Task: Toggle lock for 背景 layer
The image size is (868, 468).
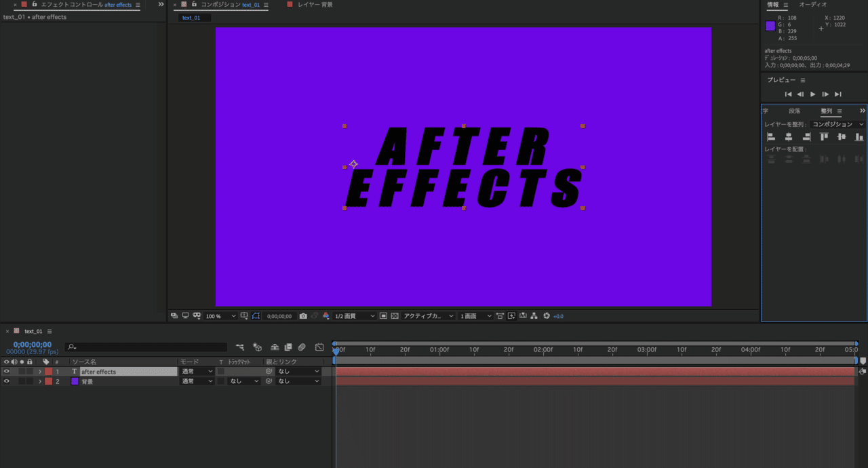Action: pos(30,381)
